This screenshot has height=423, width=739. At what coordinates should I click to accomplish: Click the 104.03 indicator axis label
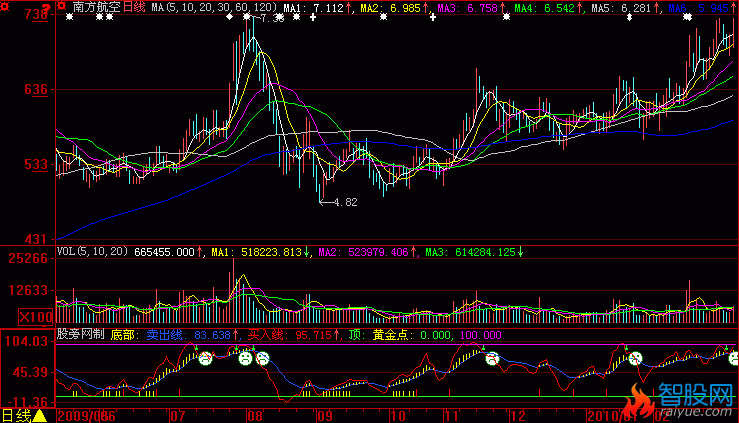pos(26,341)
